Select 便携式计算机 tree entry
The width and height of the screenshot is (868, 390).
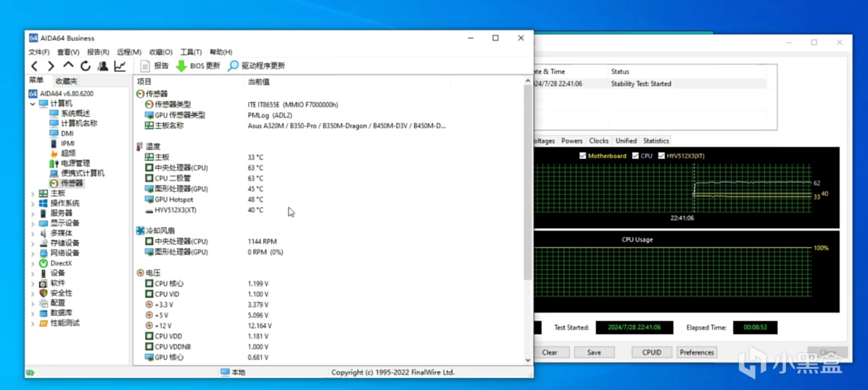point(83,173)
